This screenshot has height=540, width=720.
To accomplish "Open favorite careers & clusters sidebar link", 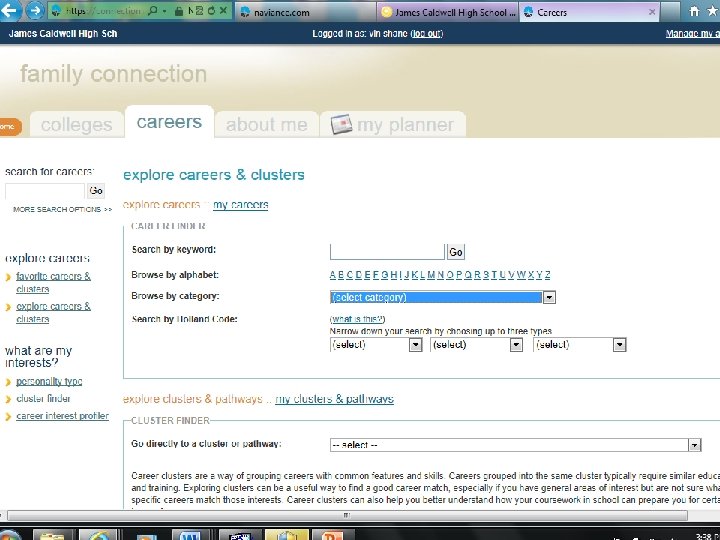I will 53,282.
